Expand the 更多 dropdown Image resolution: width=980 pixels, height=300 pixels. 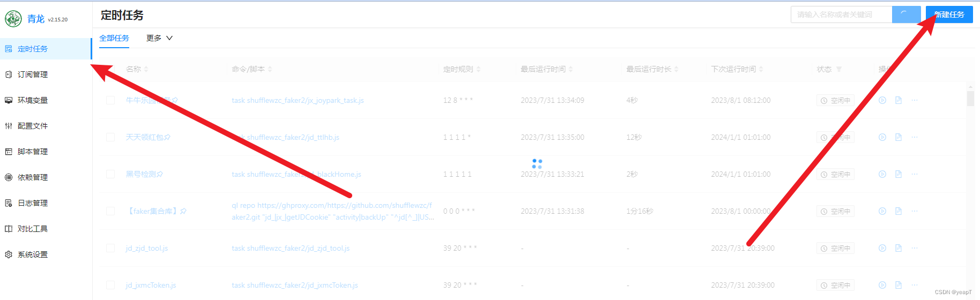pyautogui.click(x=159, y=38)
